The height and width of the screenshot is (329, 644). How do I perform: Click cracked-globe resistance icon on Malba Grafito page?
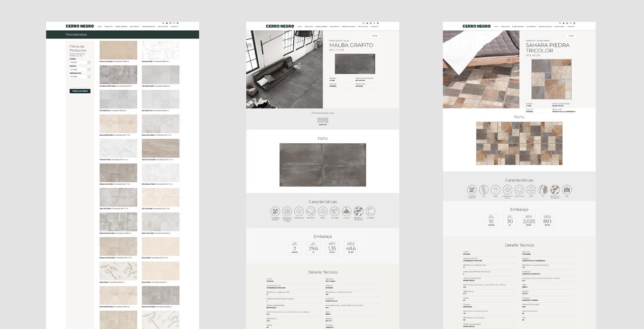[359, 212]
